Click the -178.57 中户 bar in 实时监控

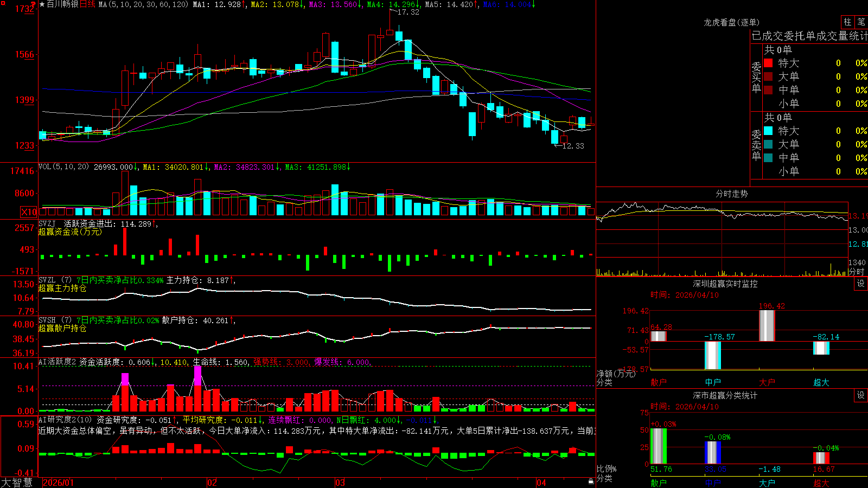pos(713,355)
